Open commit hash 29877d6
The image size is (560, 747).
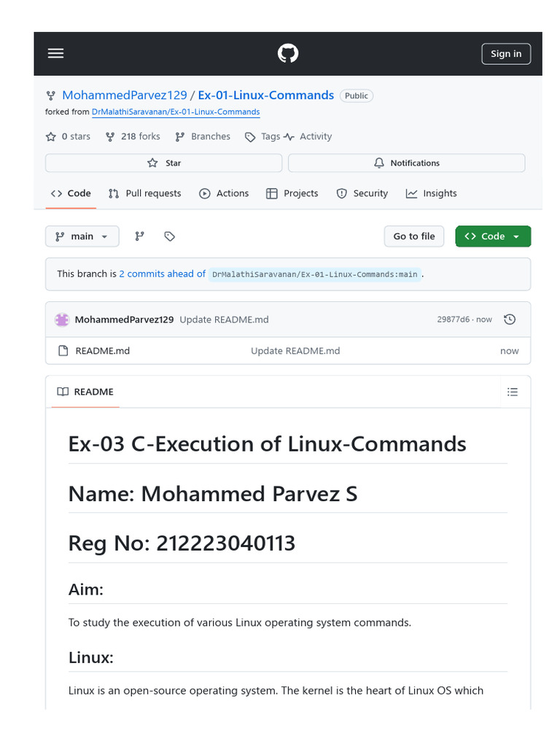(454, 320)
